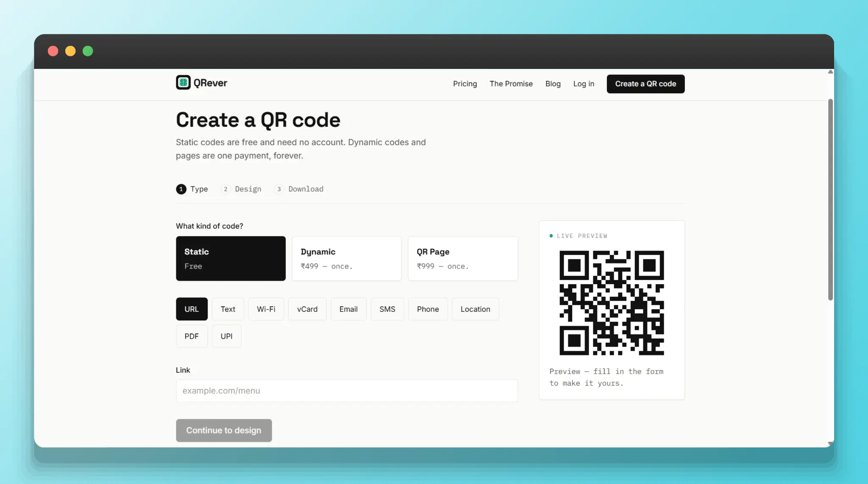Select the UPI content type
The width and height of the screenshot is (868, 484).
coord(226,336)
